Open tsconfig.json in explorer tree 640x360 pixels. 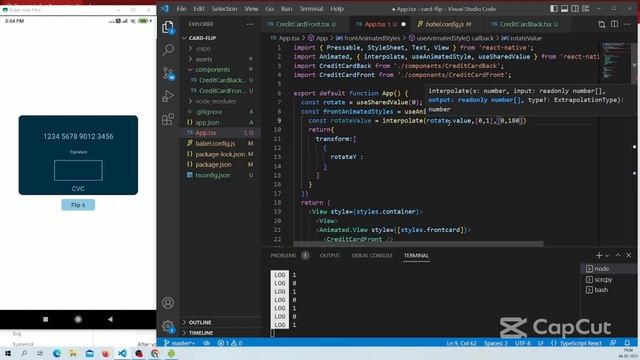[220, 175]
